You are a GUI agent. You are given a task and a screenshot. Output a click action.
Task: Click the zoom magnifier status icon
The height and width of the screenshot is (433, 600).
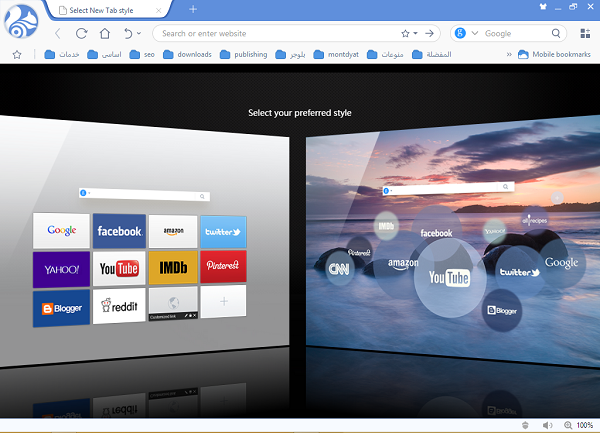coord(568,425)
